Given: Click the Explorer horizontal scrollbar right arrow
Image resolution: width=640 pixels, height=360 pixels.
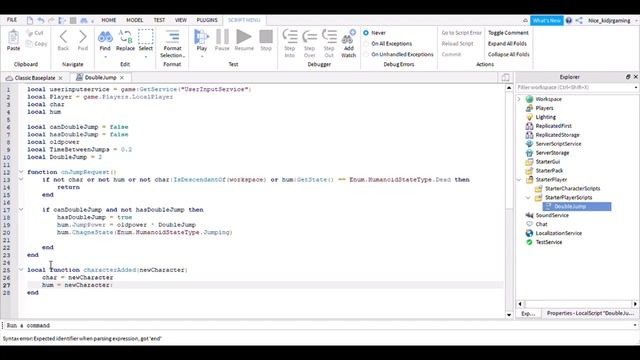Looking at the screenshot, I should (635, 304).
